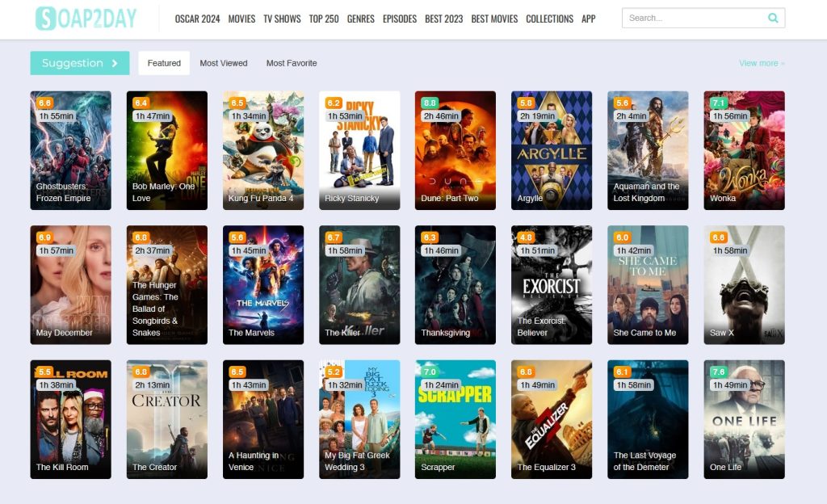Click the search magnifier icon

point(773,18)
